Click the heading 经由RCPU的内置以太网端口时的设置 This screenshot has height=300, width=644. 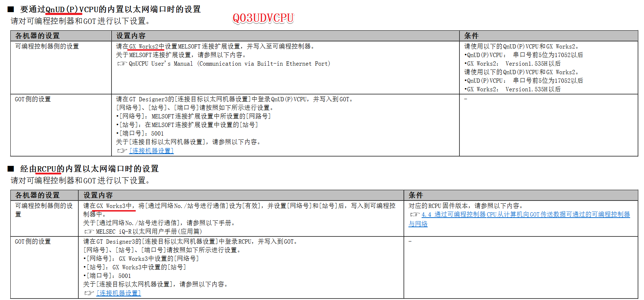89,169
